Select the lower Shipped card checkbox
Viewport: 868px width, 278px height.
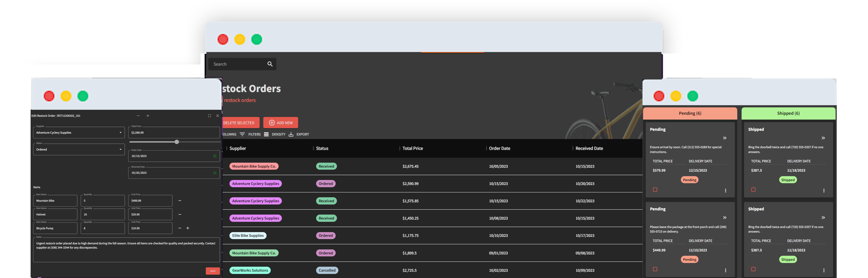pyautogui.click(x=753, y=269)
